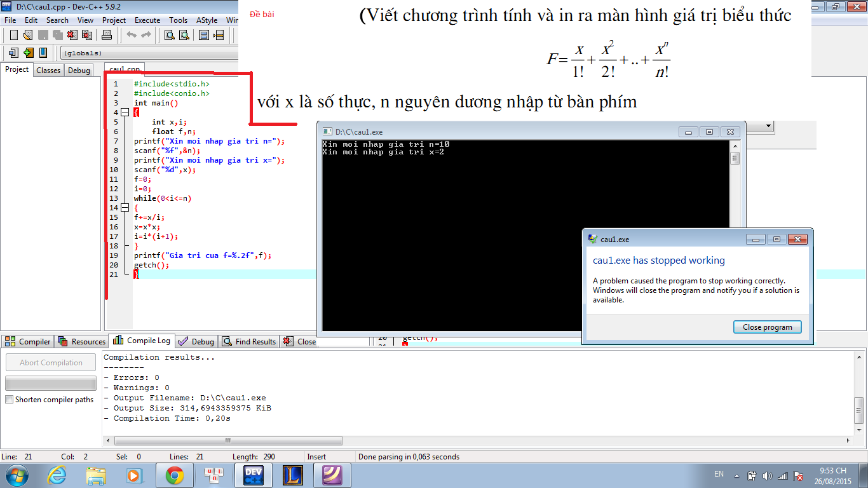Click the Add to project green plus icon
This screenshot has height=488, width=868.
coord(28,53)
